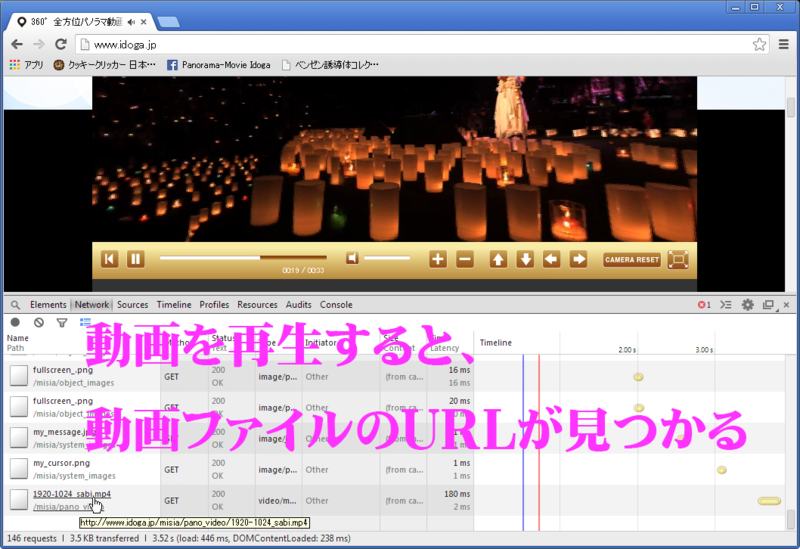Click the CAMERA RESET button
Image resolution: width=800 pixels, height=549 pixels.
pos(632,260)
